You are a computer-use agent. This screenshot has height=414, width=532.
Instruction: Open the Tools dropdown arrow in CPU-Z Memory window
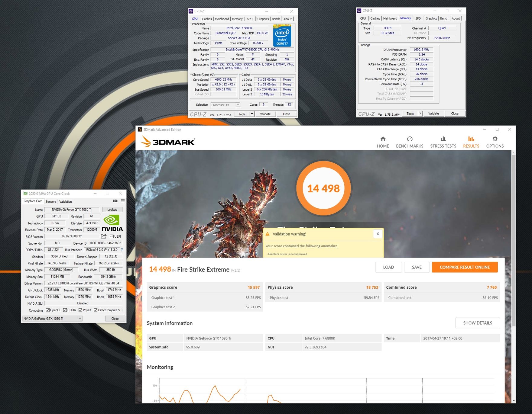tap(420, 114)
